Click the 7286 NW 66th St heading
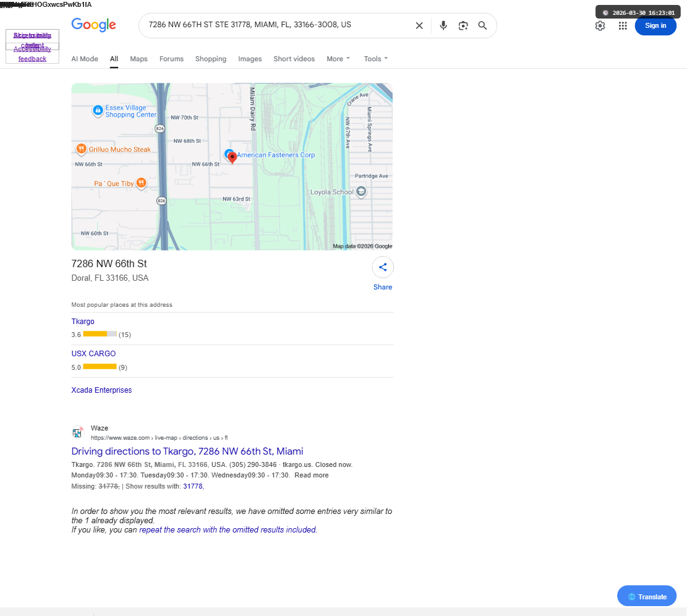The image size is (695, 616). [x=109, y=264]
